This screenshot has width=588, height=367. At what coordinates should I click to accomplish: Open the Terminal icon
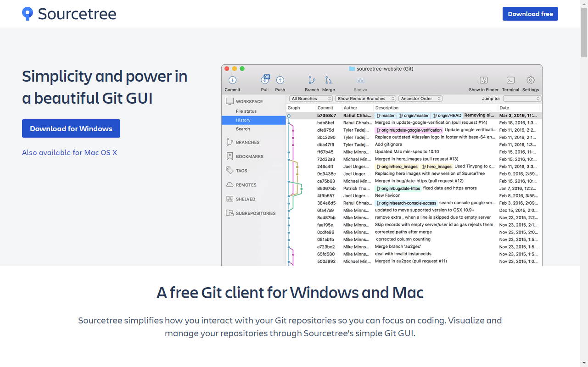510,80
